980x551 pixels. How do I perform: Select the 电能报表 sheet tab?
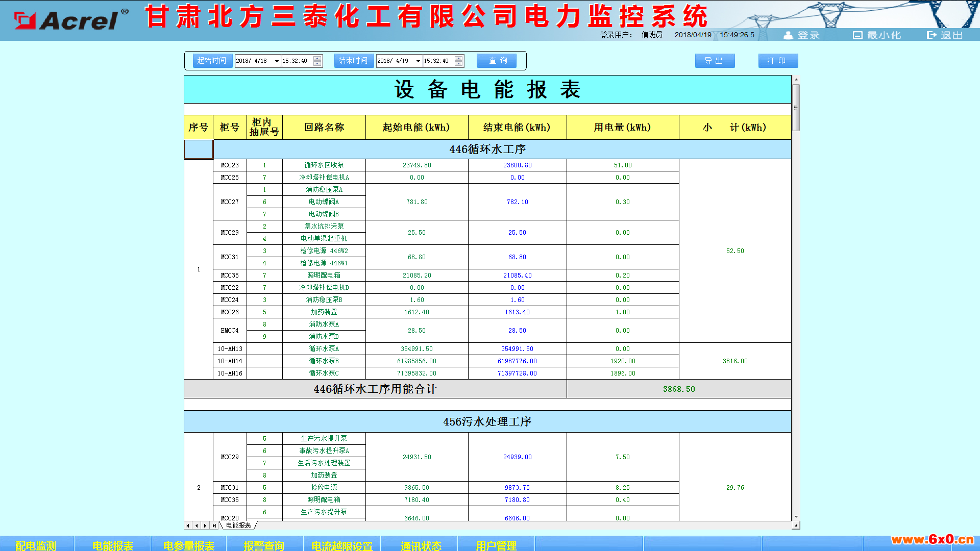coord(238,525)
